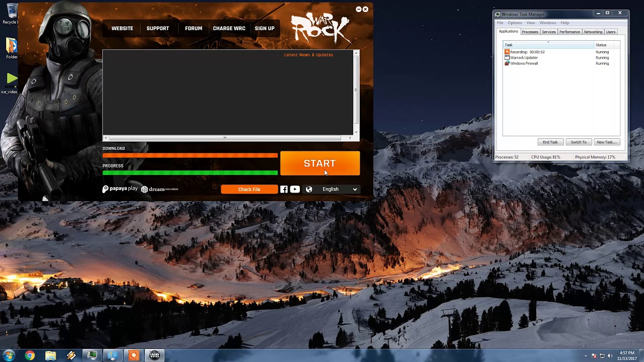Switch to the Processes tab
The width and height of the screenshot is (644, 362).
pyautogui.click(x=530, y=32)
